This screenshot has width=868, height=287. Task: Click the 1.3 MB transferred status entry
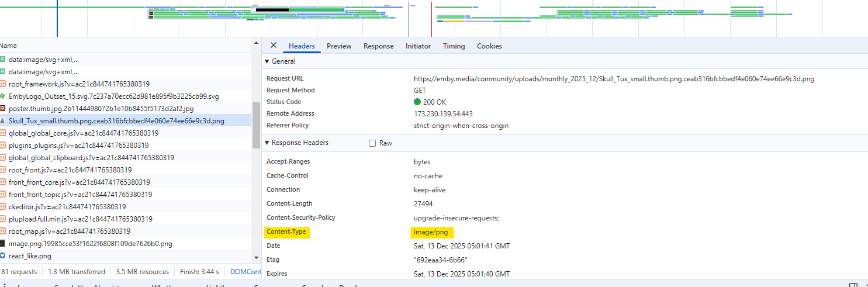77,272
